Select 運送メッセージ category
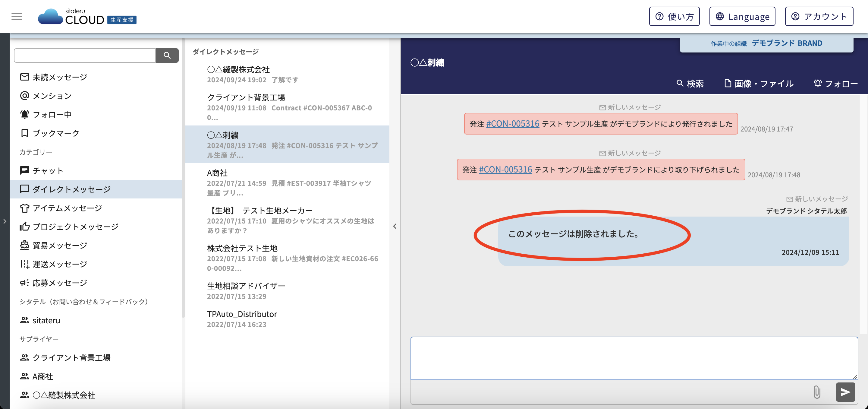This screenshot has width=868, height=409. [x=95, y=264]
